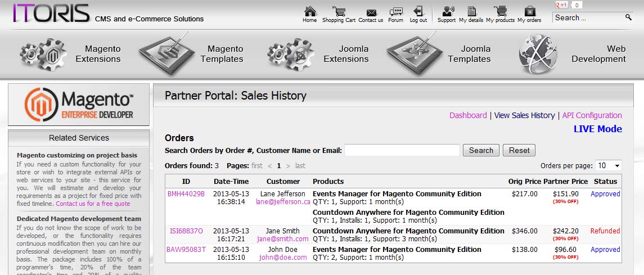Screen dimensions: 644x275
Task: Click the Partner Price column header
Action: click(x=566, y=182)
